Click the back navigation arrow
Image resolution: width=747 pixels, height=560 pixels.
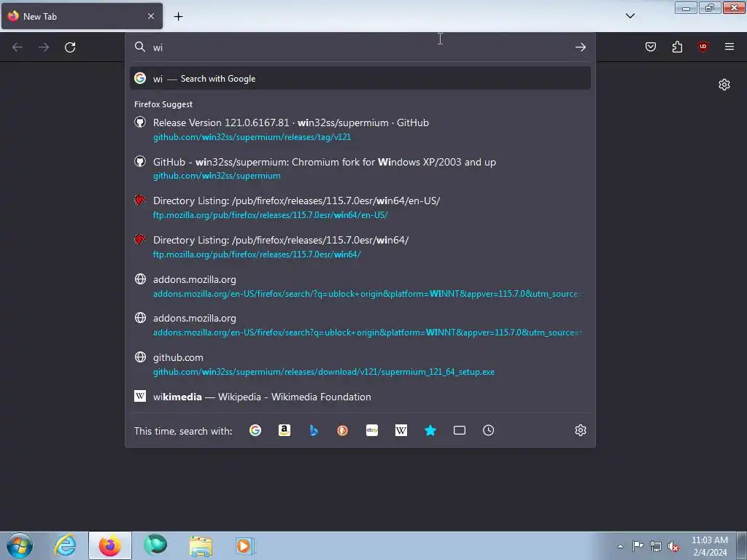[18, 47]
